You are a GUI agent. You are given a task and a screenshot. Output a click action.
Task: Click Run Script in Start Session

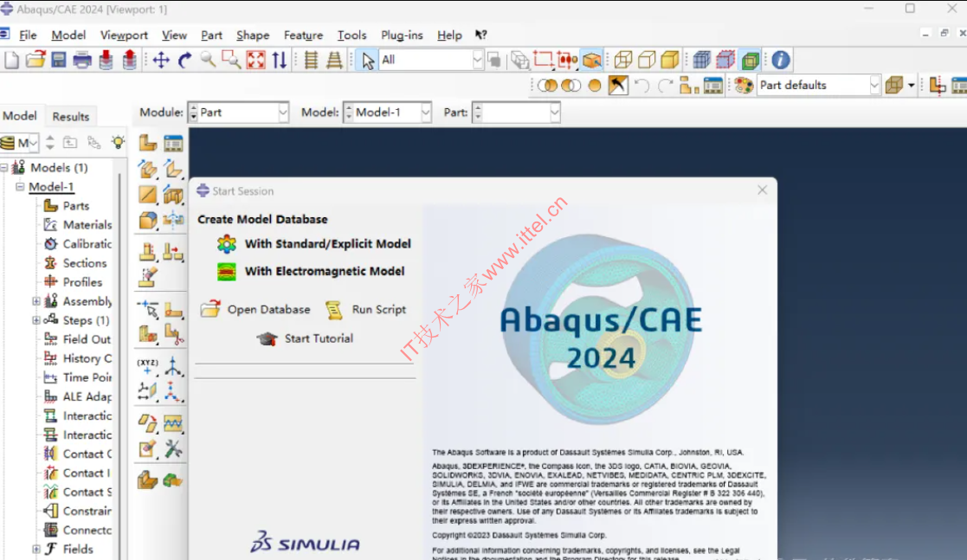tap(365, 309)
